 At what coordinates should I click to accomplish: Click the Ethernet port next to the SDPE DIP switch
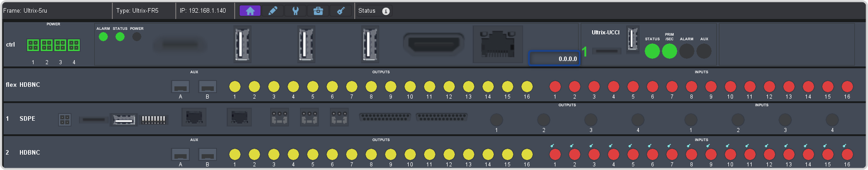pyautogui.click(x=194, y=118)
